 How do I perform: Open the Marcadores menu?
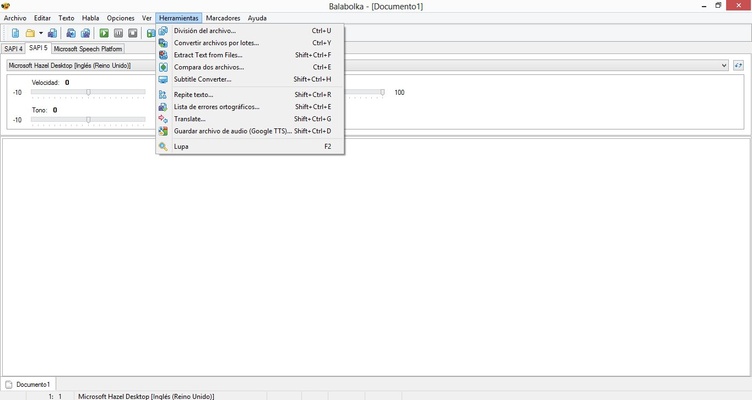(x=223, y=18)
